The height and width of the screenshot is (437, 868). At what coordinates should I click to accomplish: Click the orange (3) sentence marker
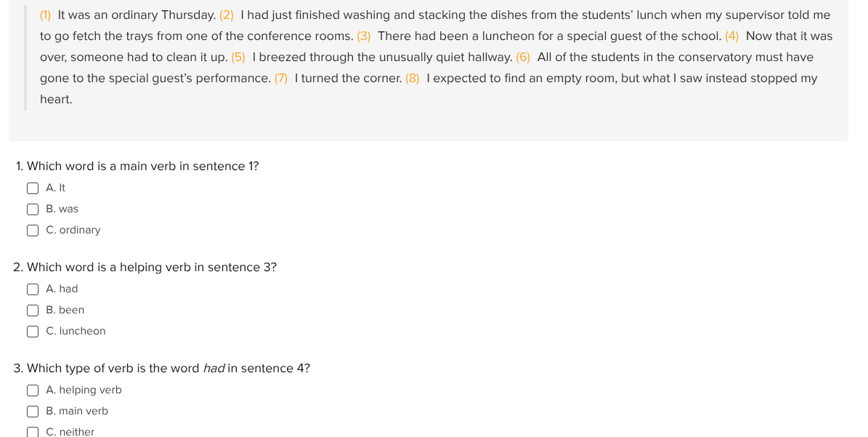point(364,36)
